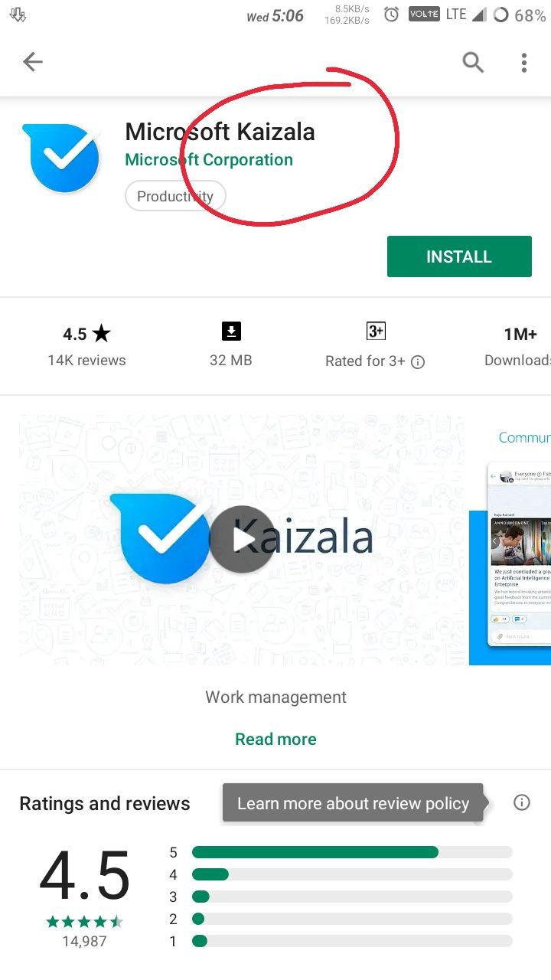Tap the 32 MB download size icon
Screen dimensions: 551x980
231,332
